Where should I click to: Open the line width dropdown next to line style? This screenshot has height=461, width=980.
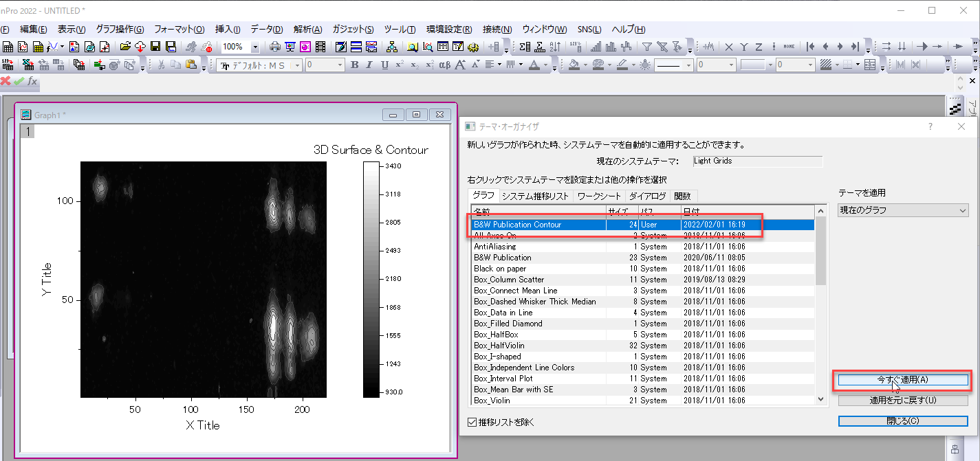point(731,65)
